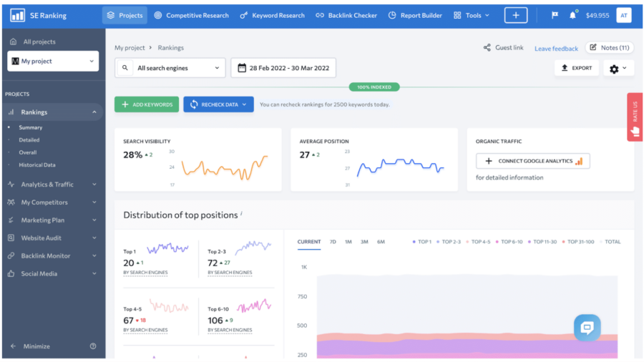Viewport: 644px width, 362px height.
Task: Open the Projects tab
Action: click(125, 15)
